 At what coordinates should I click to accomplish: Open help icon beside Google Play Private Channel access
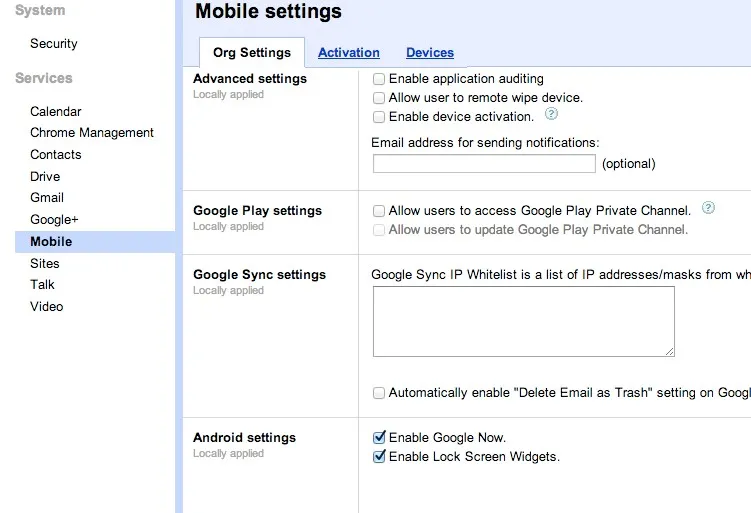pos(708,207)
